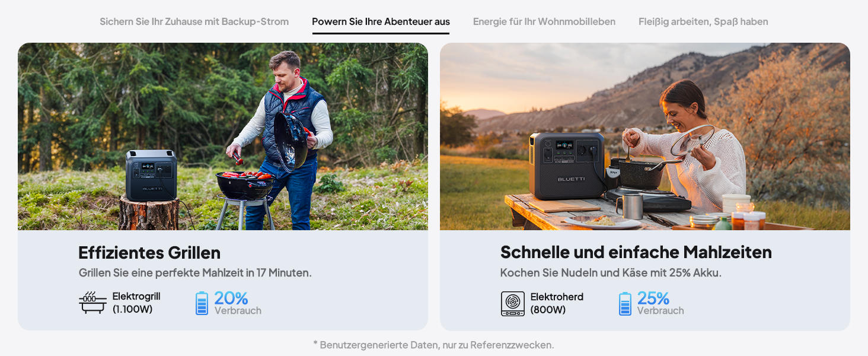Switch to 'Energie für Ihr Wohnmobilleben' tab
Viewport: 868px width, 356px height.
click(544, 22)
